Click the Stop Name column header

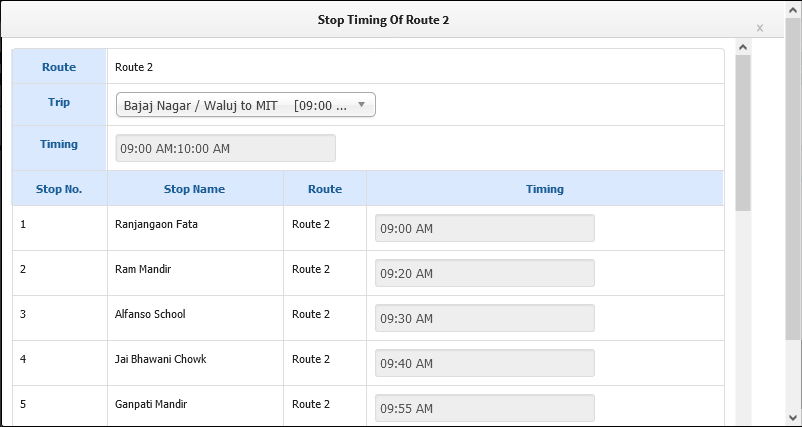194,189
